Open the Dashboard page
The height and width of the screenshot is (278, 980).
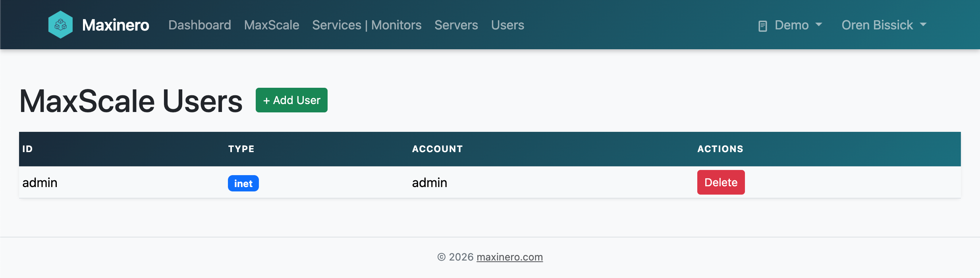point(199,25)
